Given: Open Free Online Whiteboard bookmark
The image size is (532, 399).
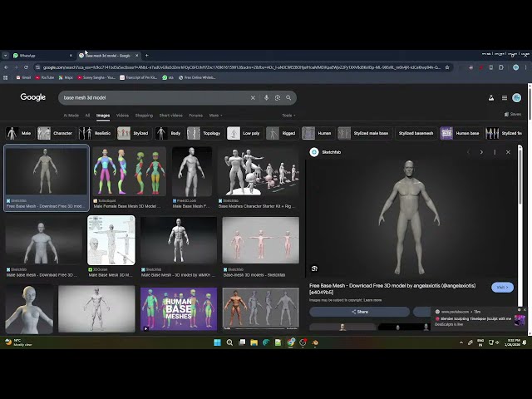Looking at the screenshot, I should point(197,77).
